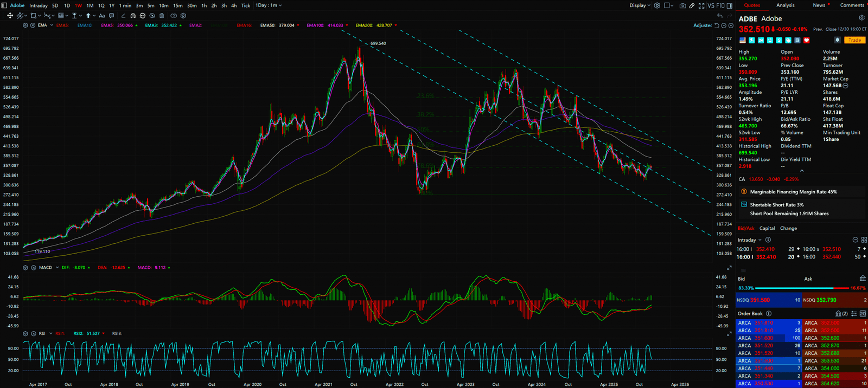868x388 pixels.
Task: Take a chart screenshot with camera icon
Action: (682, 5)
